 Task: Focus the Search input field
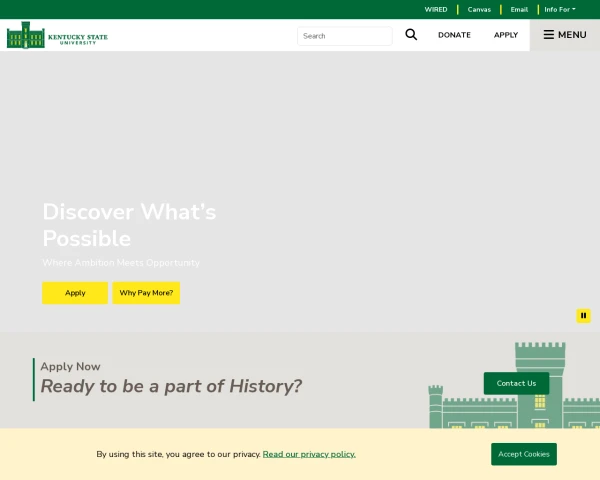point(345,36)
